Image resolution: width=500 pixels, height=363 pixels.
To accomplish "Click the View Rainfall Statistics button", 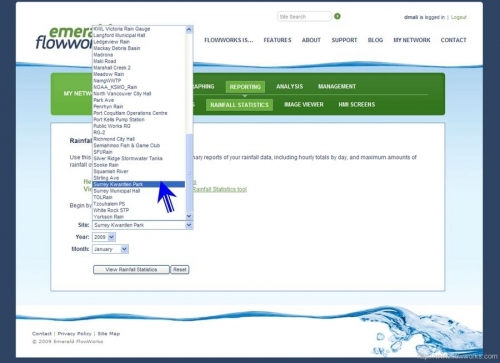I will tap(131, 270).
